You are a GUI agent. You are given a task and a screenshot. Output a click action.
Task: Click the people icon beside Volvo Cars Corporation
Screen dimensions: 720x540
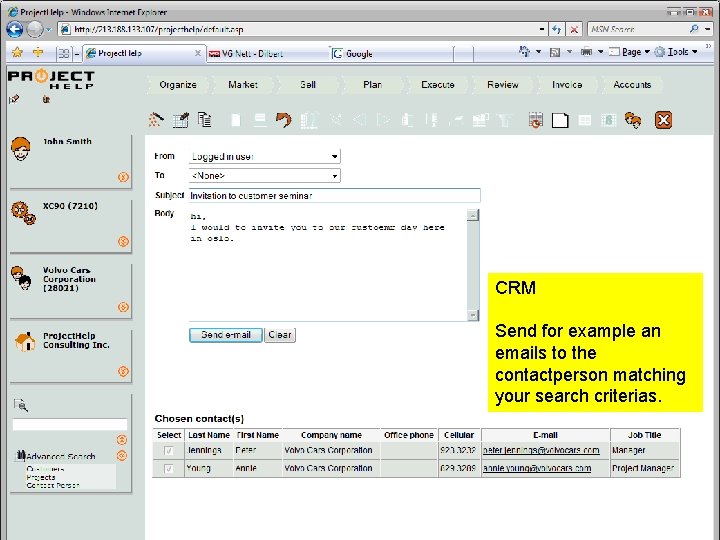click(x=21, y=278)
